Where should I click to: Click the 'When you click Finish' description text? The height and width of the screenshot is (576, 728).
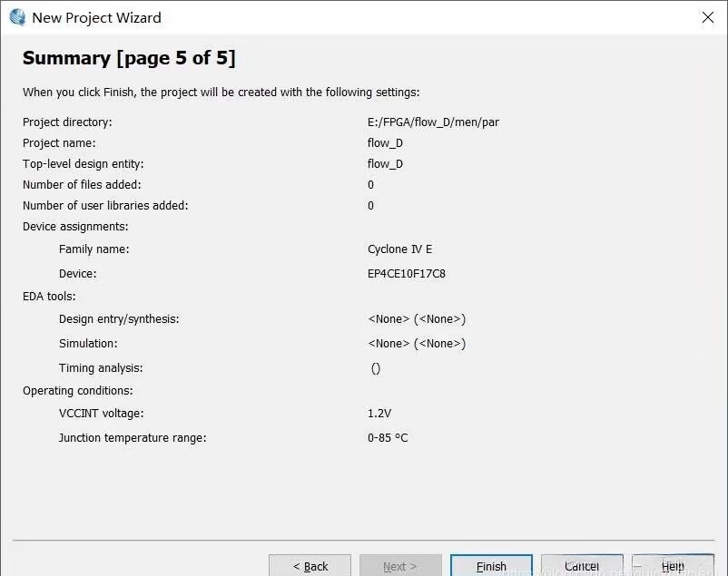click(221, 92)
